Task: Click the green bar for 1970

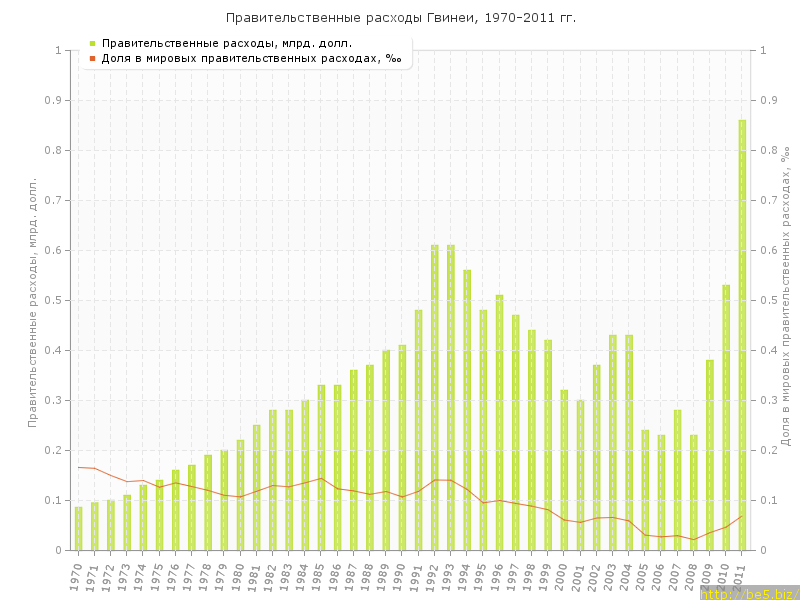Action: 79,528
